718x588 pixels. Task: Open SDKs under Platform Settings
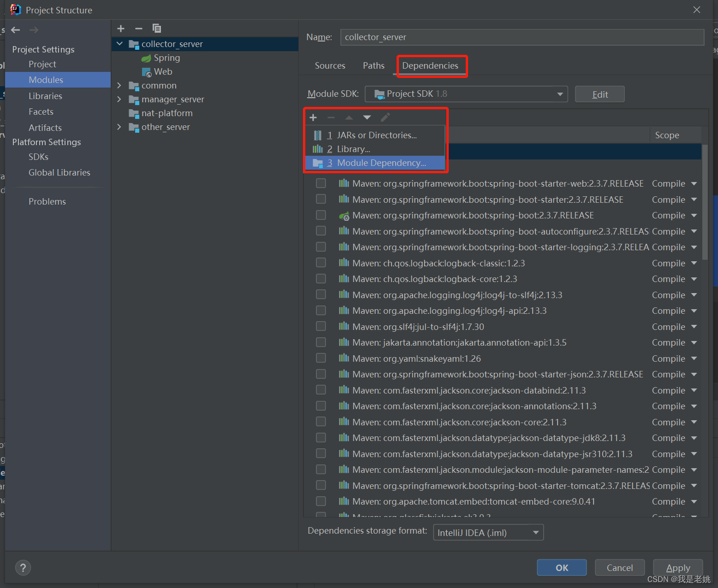pyautogui.click(x=38, y=157)
